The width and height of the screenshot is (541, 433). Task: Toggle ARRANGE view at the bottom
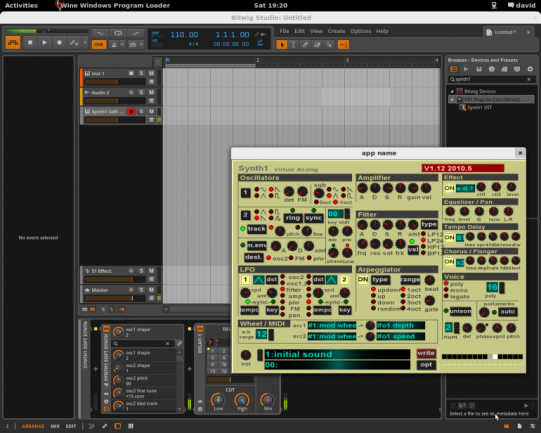tap(33, 426)
